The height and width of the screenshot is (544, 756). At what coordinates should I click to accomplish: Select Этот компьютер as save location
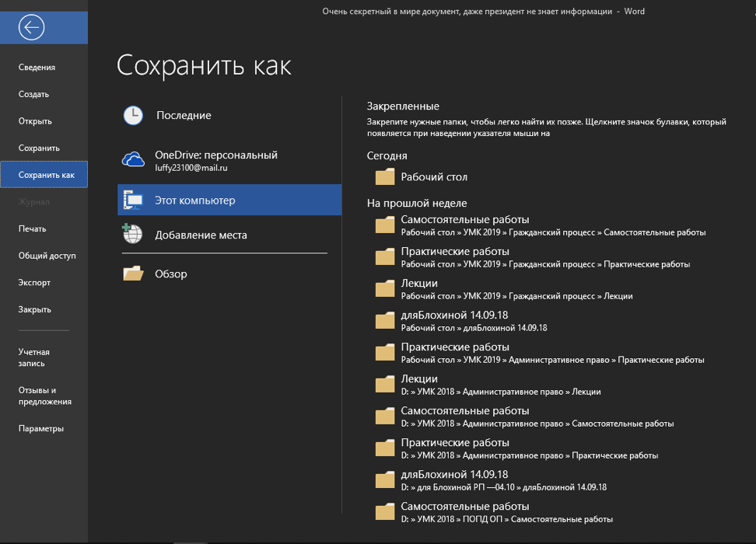point(229,200)
